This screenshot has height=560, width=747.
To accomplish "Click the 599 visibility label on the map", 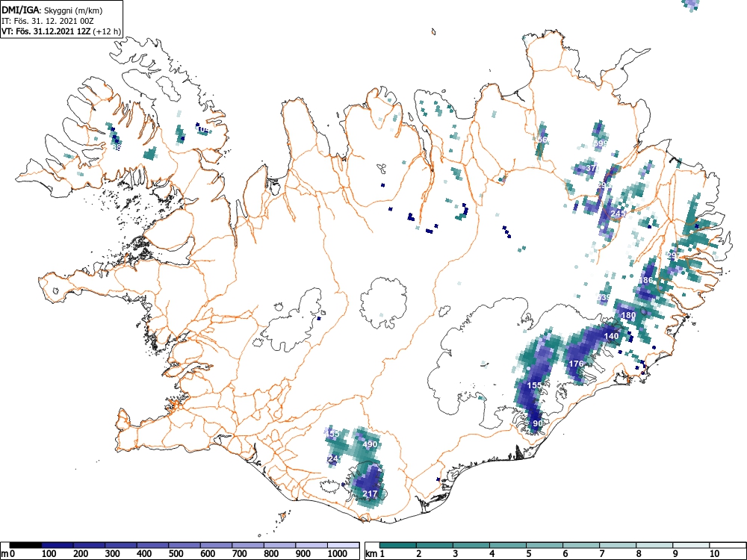I will [x=601, y=143].
